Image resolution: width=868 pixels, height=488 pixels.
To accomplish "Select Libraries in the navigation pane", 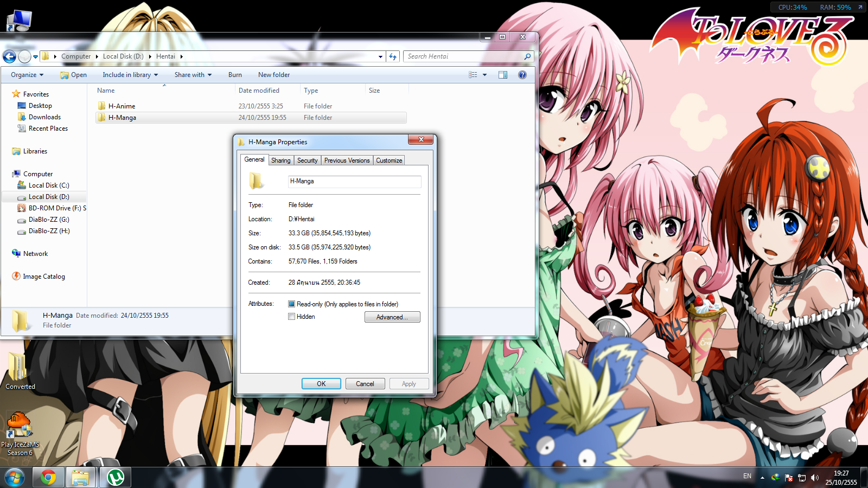I will click(x=35, y=151).
